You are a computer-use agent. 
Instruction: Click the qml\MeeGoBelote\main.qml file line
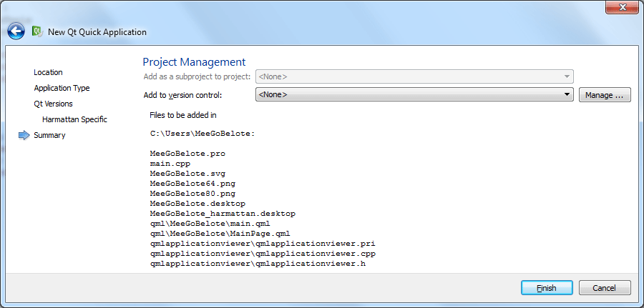pos(210,224)
